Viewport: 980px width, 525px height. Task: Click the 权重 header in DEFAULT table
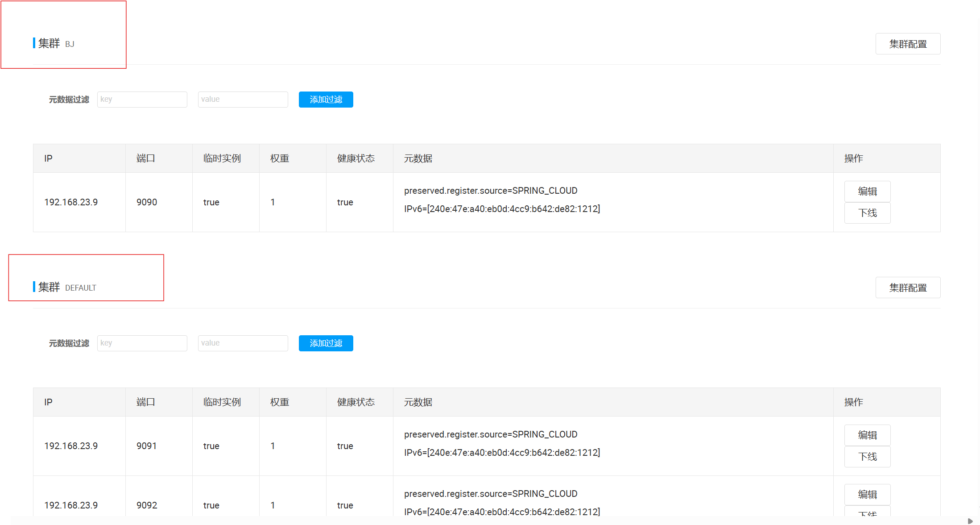[x=280, y=402]
